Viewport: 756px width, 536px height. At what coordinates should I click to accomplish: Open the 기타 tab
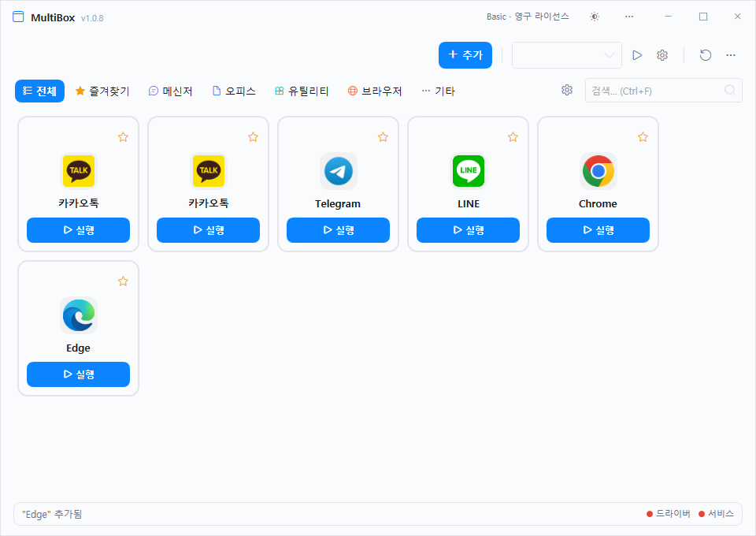[x=439, y=91]
